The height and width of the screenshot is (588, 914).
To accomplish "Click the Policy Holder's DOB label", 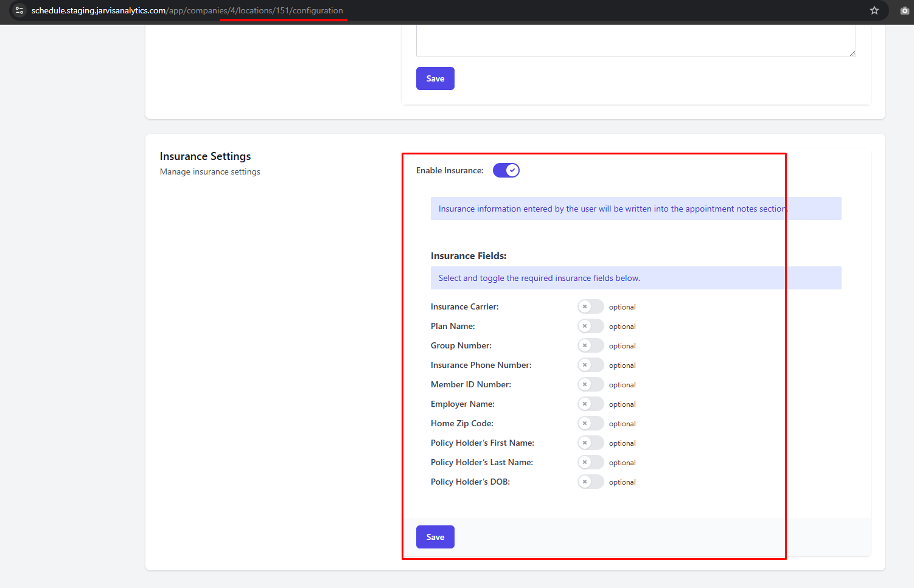I will point(470,482).
